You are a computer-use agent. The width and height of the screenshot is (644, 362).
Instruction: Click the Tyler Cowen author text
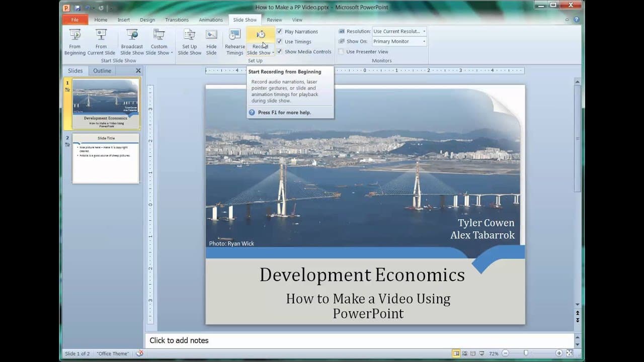coord(486,223)
